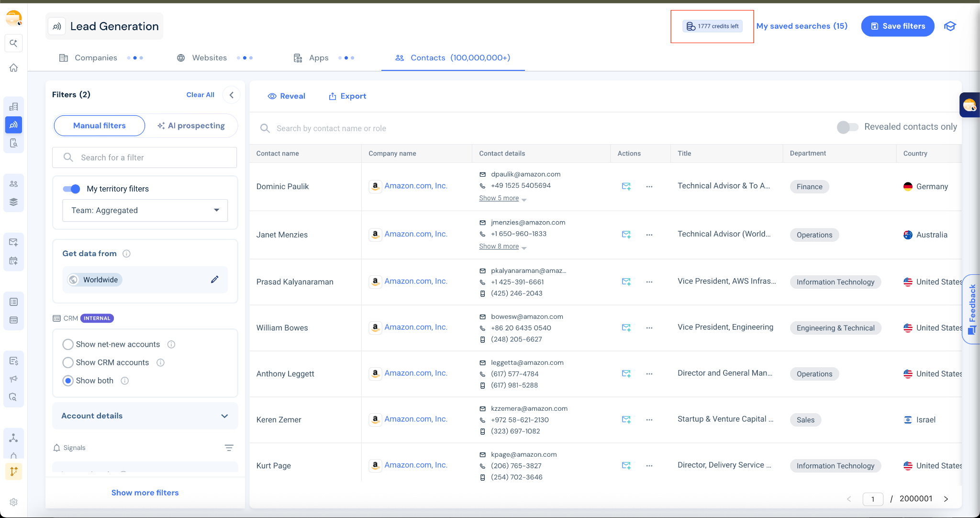Screen dimensions: 980x518
Task: Click search by contact name field
Action: click(x=331, y=128)
